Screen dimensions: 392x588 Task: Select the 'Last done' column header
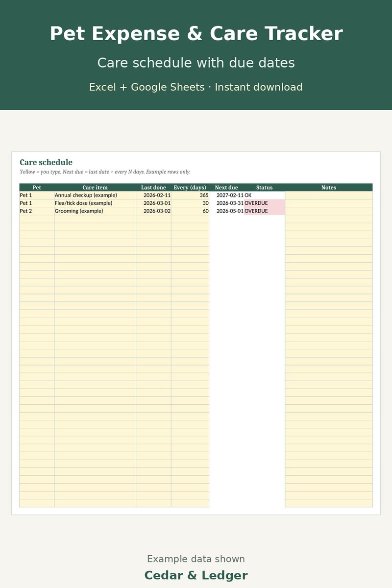coord(153,187)
